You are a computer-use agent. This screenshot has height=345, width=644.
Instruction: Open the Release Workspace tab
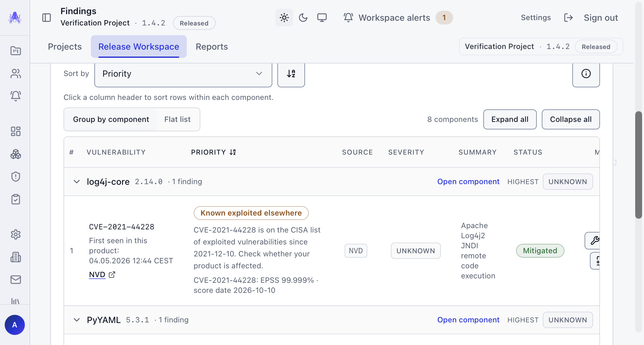(139, 47)
